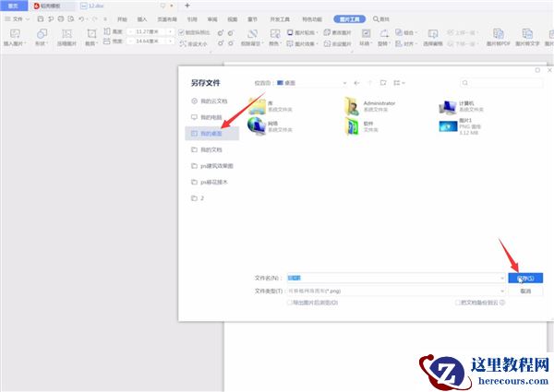Click the 取消 cancel button
Image resolution: width=554 pixels, height=392 pixels.
coord(525,291)
